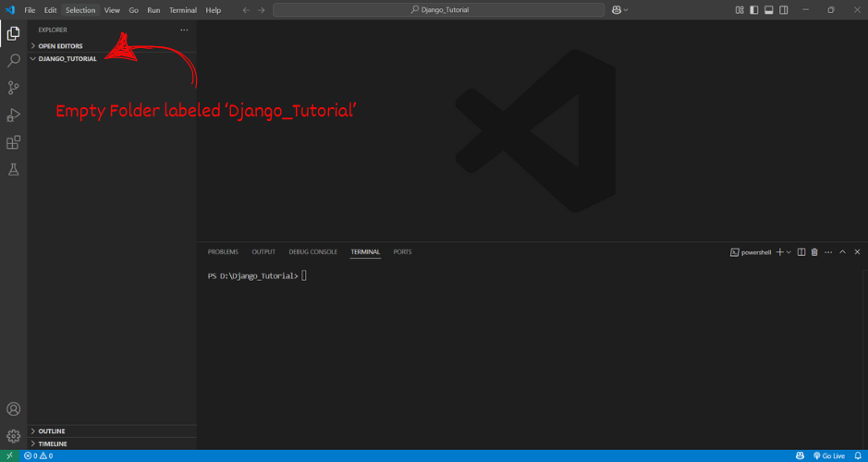Switch to the Ports tab

click(x=402, y=251)
